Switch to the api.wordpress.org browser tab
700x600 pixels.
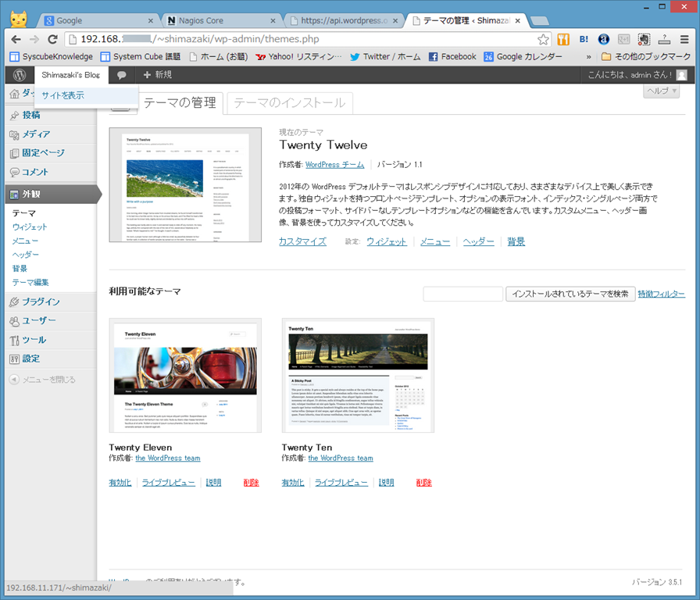click(341, 20)
